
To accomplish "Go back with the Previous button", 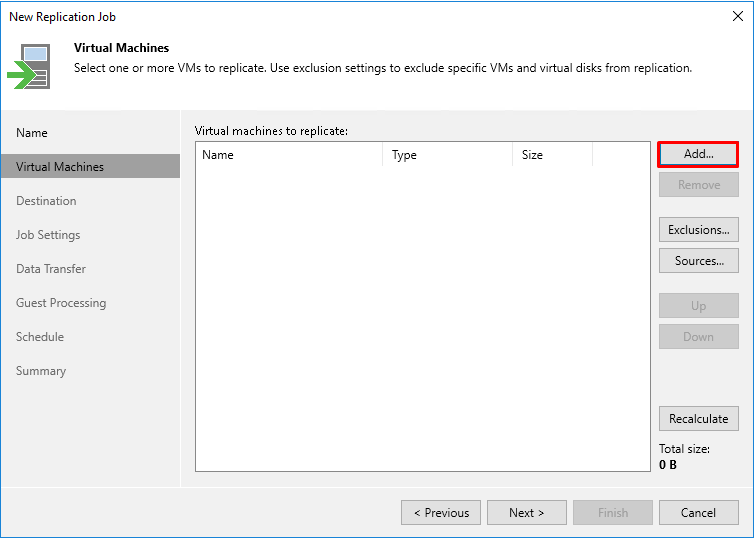I will pos(441,513).
